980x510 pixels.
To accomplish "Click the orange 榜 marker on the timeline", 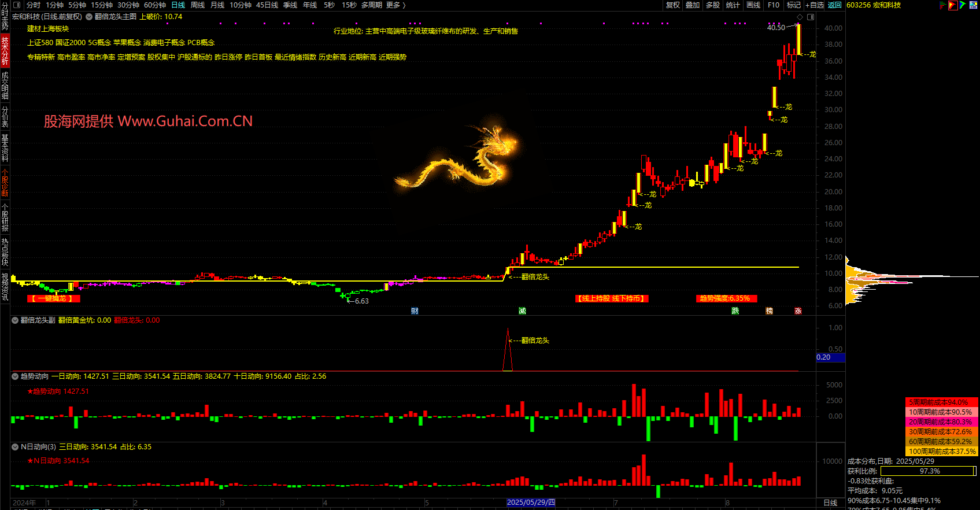I will [769, 311].
